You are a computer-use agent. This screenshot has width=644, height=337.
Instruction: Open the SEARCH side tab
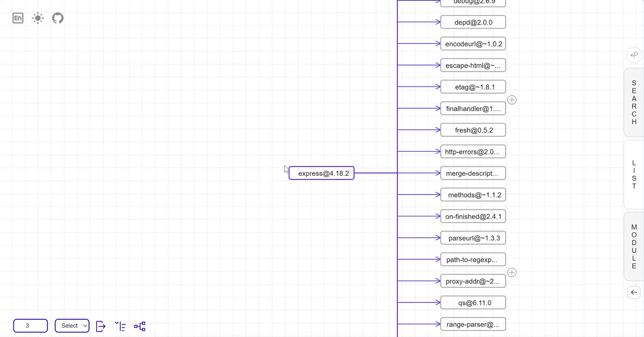pos(634,102)
